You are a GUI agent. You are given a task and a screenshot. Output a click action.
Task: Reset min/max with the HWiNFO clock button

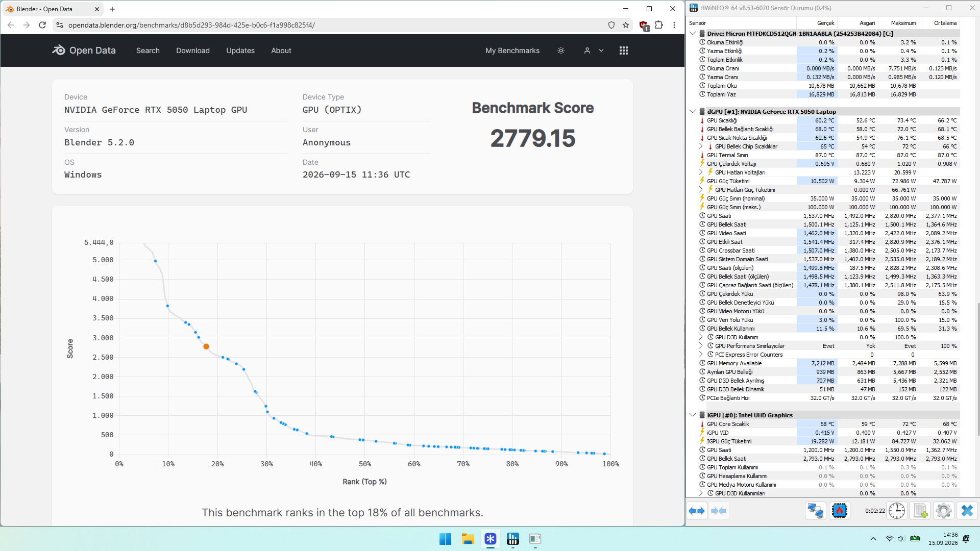coord(896,511)
